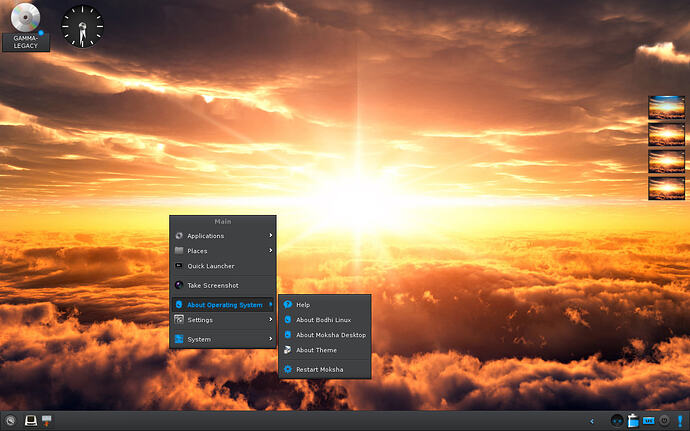
Task: Open Help from the submenu
Action: (x=325, y=305)
